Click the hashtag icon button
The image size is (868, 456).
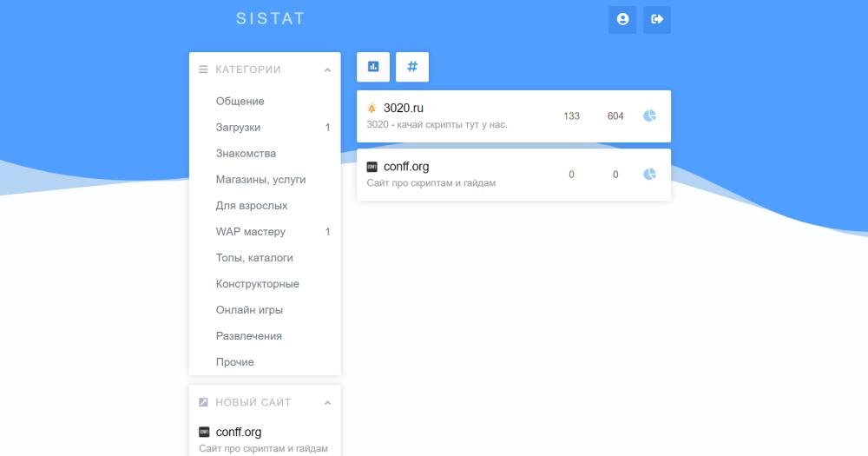coord(412,67)
